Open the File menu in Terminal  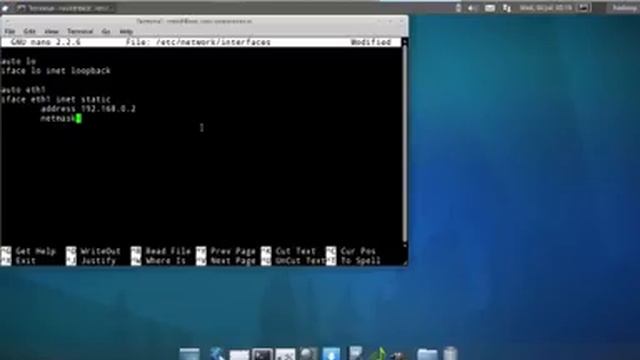[10, 31]
